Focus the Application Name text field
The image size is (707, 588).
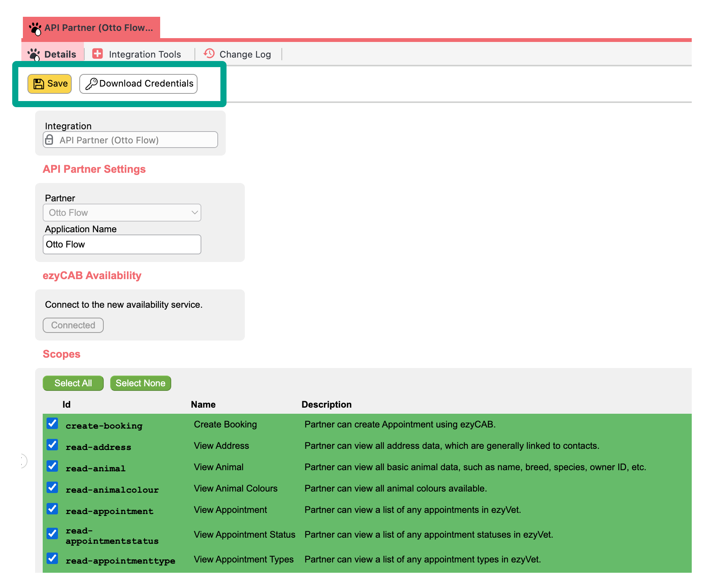(x=122, y=244)
